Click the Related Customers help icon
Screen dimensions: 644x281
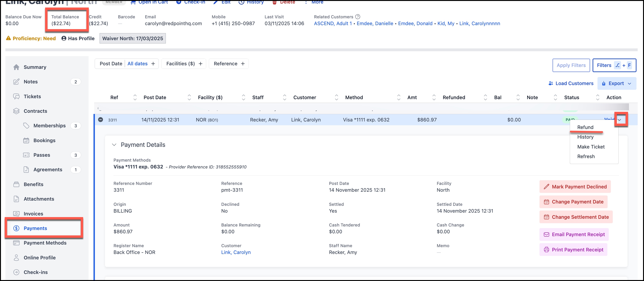pyautogui.click(x=357, y=17)
